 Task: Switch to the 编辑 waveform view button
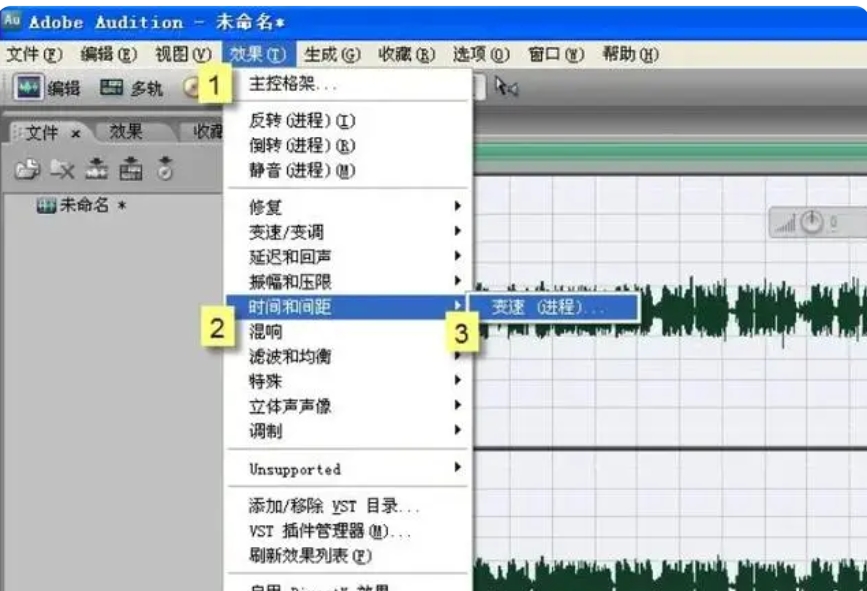coord(48,88)
